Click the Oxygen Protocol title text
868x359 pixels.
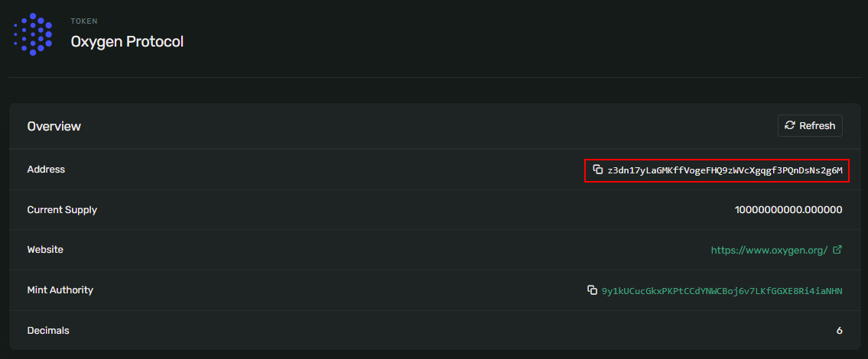[x=127, y=42]
